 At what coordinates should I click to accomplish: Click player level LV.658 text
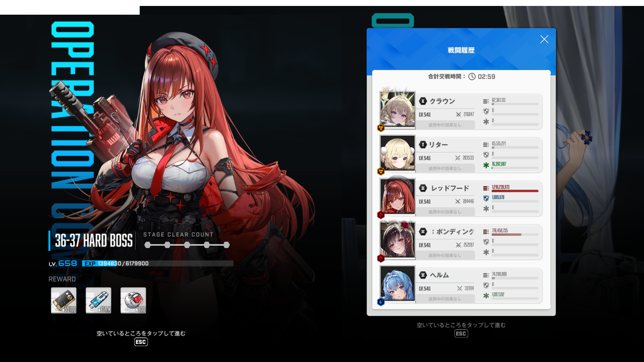click(x=63, y=264)
